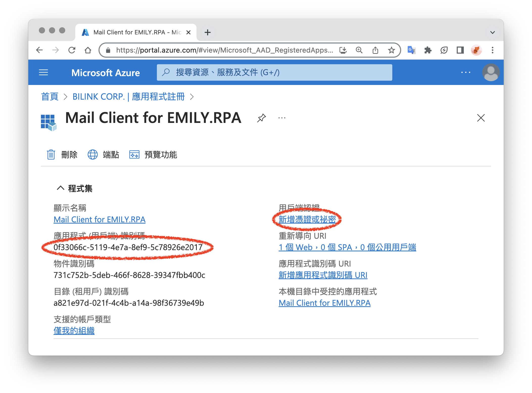
Task: Bookmark this page with the star icon
Action: (x=391, y=50)
